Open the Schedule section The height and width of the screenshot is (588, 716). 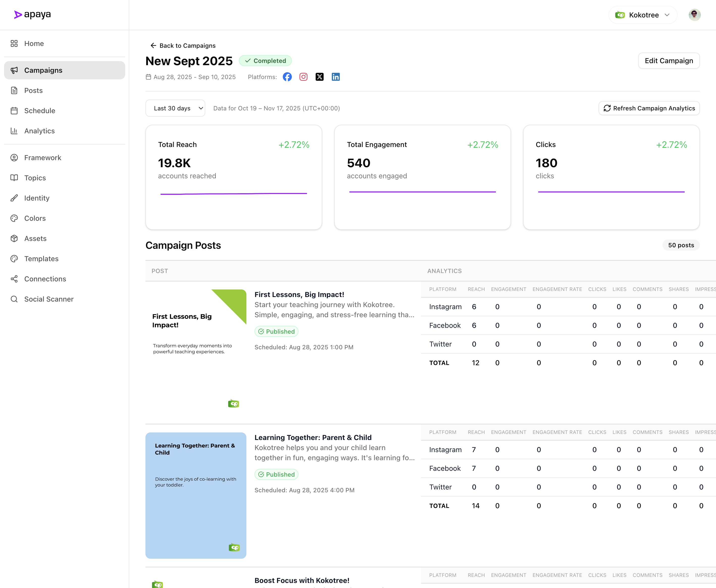(x=40, y=110)
